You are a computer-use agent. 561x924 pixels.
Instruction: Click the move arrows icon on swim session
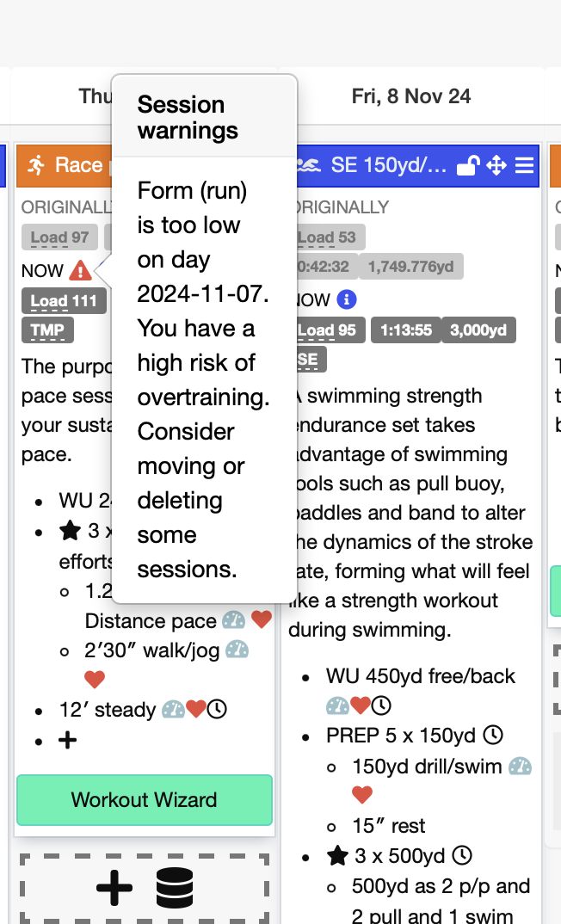tap(496, 165)
